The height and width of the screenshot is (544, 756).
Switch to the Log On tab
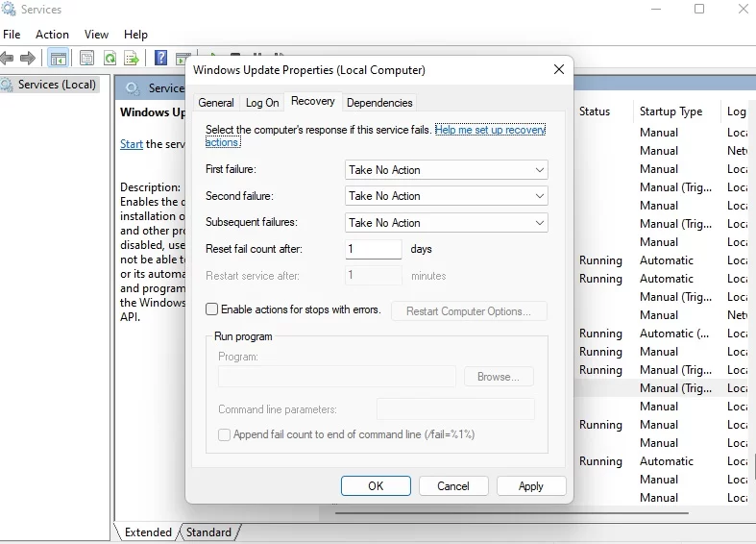(x=262, y=103)
